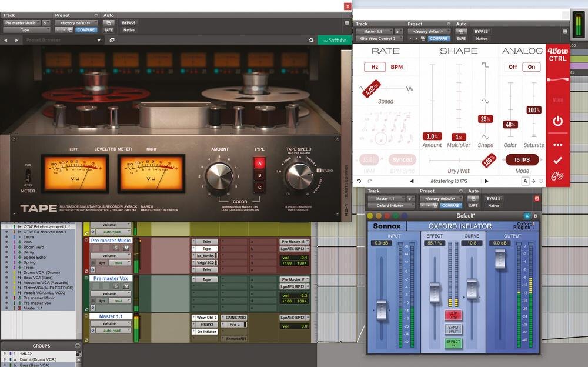
Task: Open Pre master Music track selector dropdown
Action: click(x=21, y=23)
